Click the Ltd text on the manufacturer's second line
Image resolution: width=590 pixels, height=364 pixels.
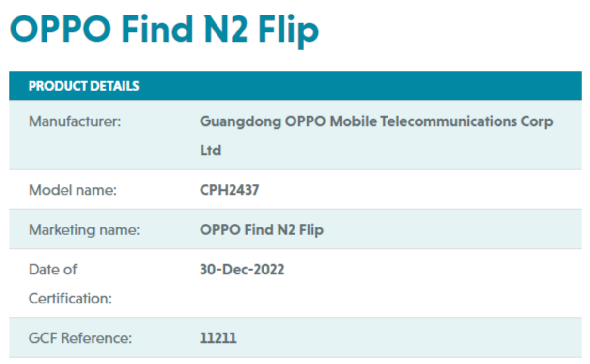(211, 151)
